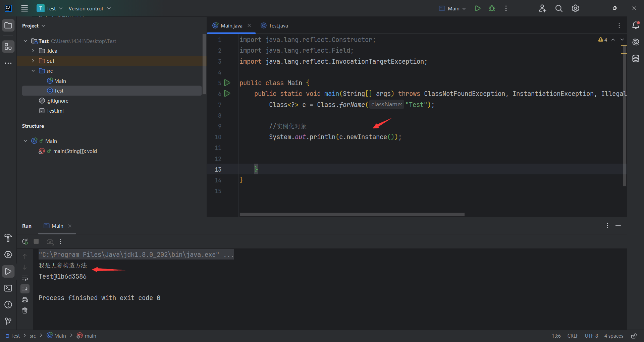The image size is (644, 342).
Task: Click the 13:6 line column indicator
Action: pyautogui.click(x=556, y=336)
